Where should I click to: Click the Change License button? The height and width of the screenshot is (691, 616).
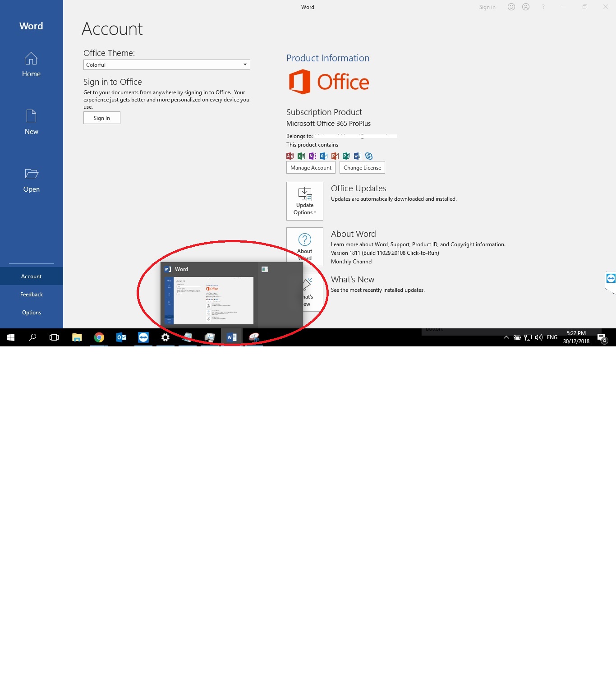pyautogui.click(x=362, y=167)
